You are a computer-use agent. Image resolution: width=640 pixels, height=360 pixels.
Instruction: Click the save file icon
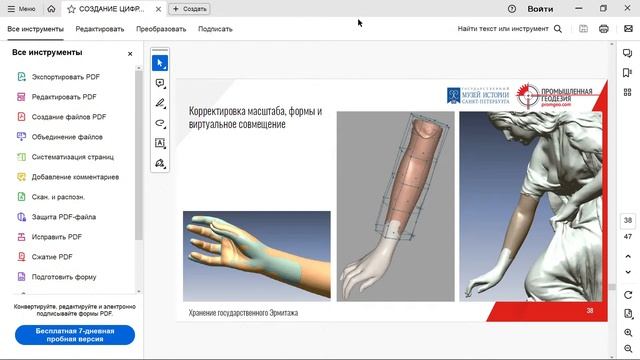click(x=584, y=29)
